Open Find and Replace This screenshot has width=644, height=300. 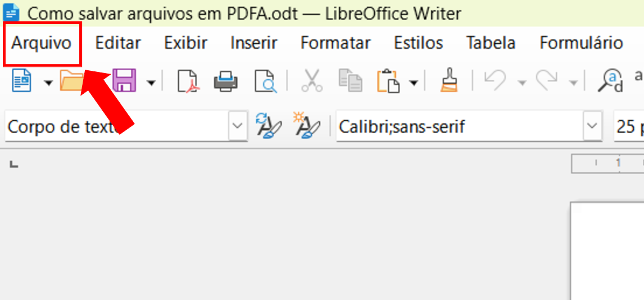click(x=610, y=82)
